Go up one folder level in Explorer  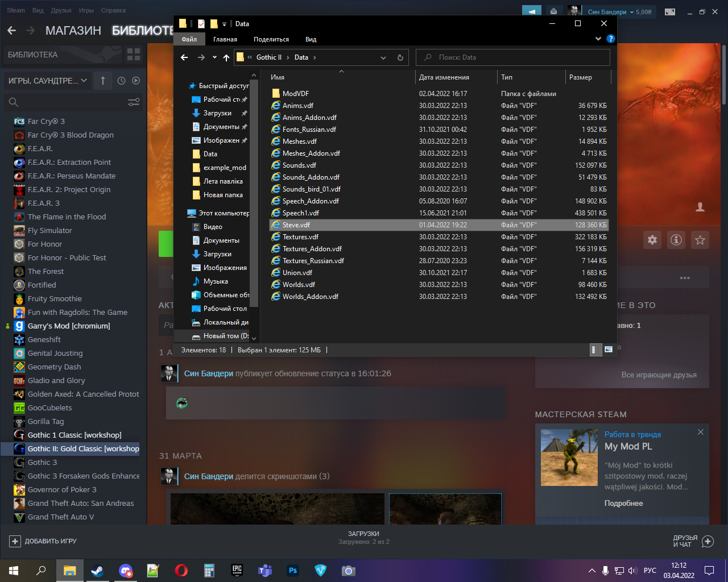tap(226, 57)
